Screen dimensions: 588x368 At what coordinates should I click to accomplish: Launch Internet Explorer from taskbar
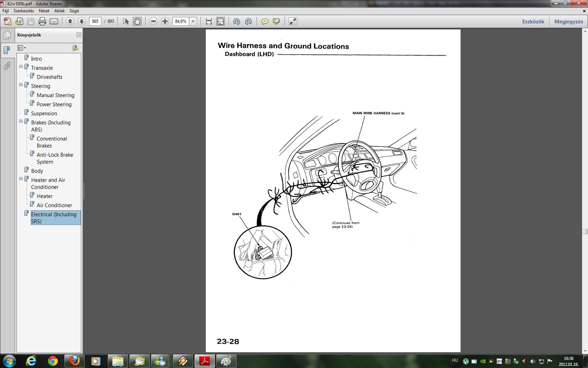click(x=31, y=361)
